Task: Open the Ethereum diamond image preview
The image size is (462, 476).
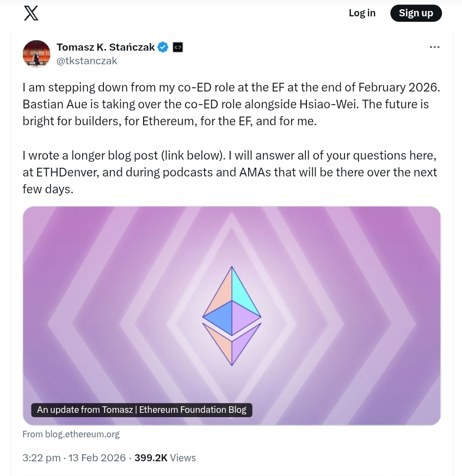Action: point(231,316)
